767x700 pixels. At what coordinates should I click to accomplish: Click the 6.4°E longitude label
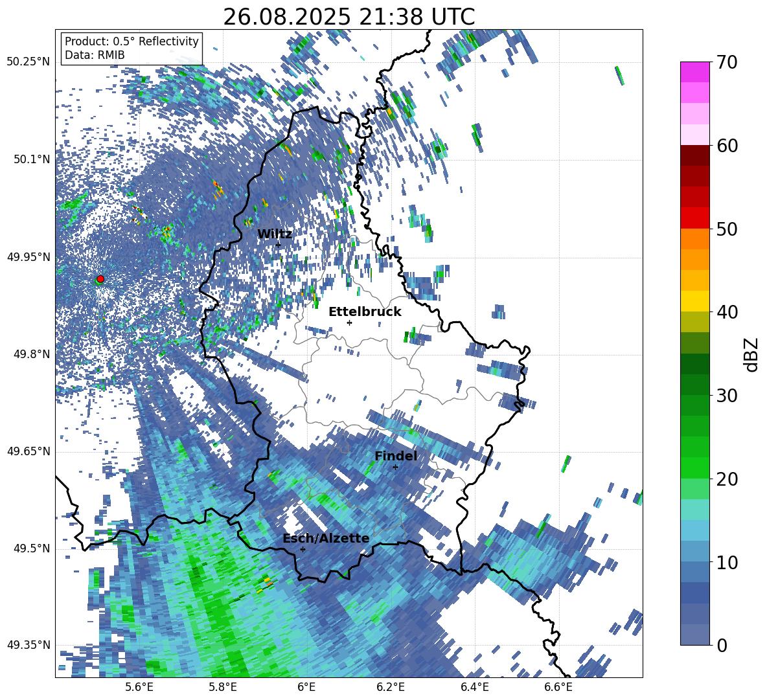tap(475, 687)
